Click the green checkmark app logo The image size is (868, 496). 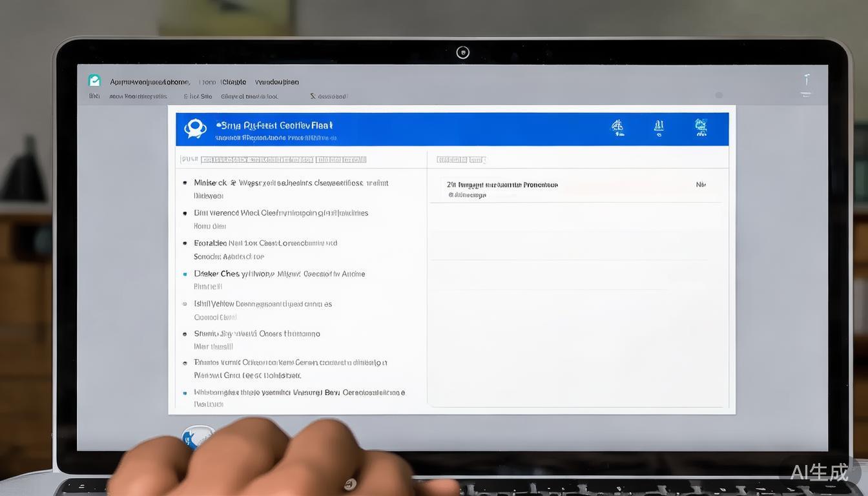(94, 81)
